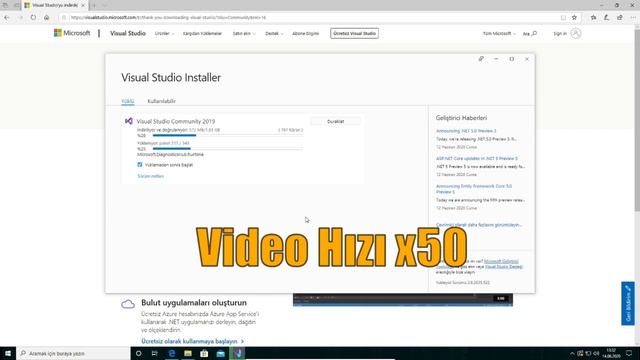640x360 pixels.
Task: Click the Microsoft logo on the website
Action: [x=72, y=33]
